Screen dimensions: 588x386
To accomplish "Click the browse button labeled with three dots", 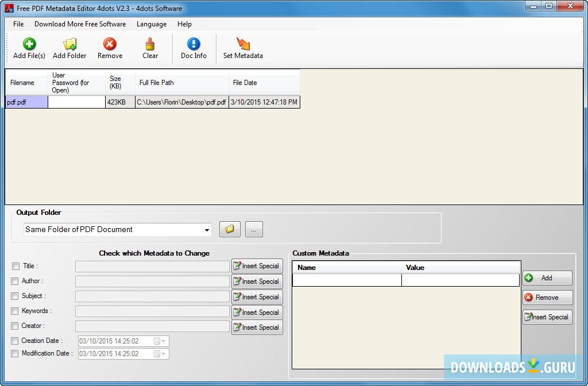I will tap(254, 229).
